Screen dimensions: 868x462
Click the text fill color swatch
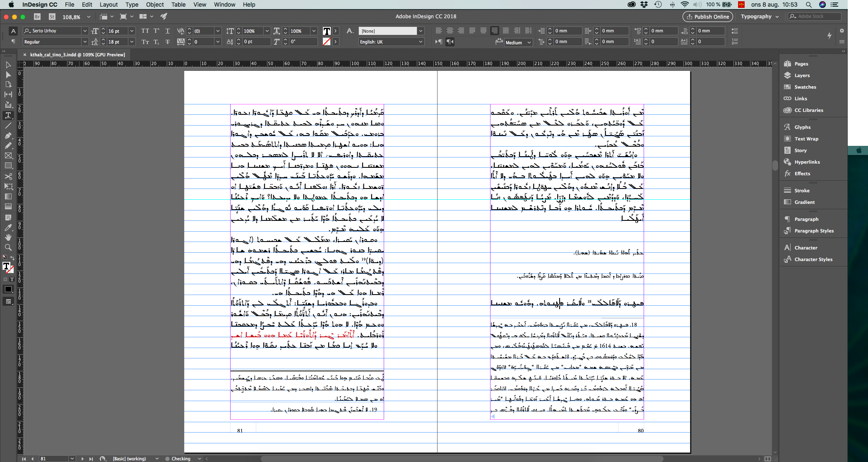pos(327,31)
